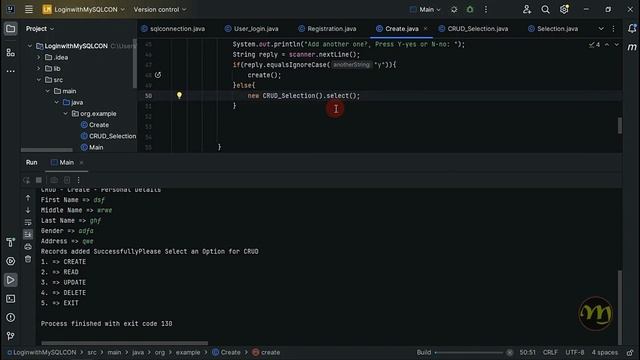The image size is (640, 360).
Task: Collapse the java folder
Action: [x=57, y=102]
